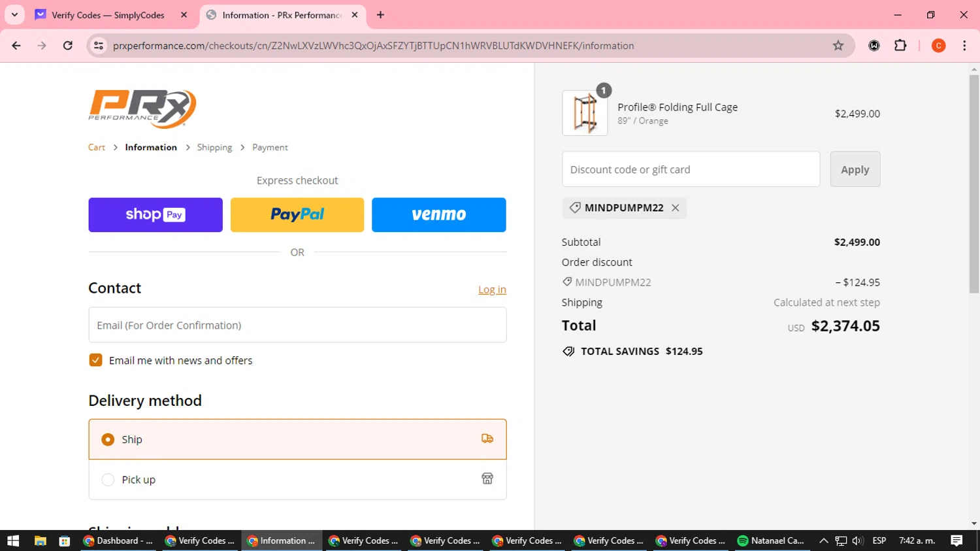Click the ESP language indicator

coord(879,541)
